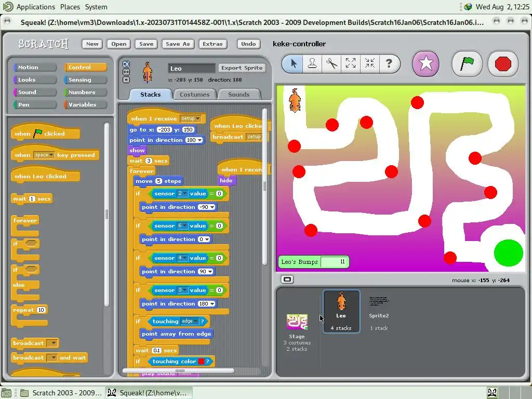This screenshot has height=399, width=532.
Task: Click the scripts area horizontal scrollbar
Action: (179, 370)
